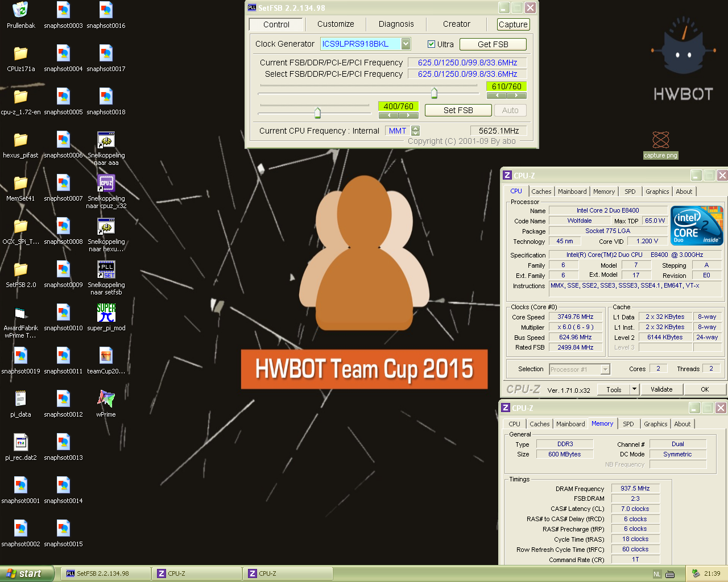Click the Select FSB frequency field
Image resolution: width=728 pixels, height=582 pixels.
tap(467, 74)
